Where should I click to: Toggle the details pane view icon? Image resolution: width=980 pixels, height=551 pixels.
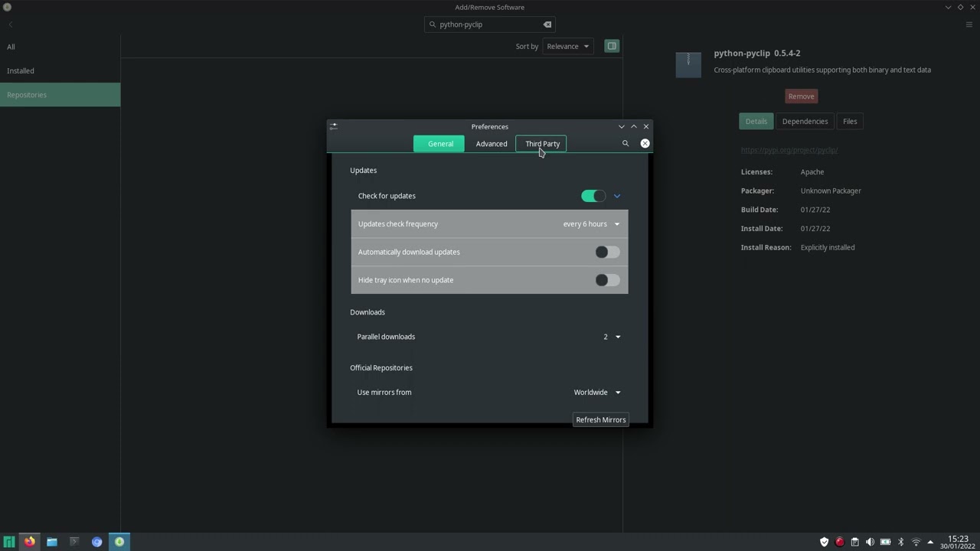[x=612, y=46]
